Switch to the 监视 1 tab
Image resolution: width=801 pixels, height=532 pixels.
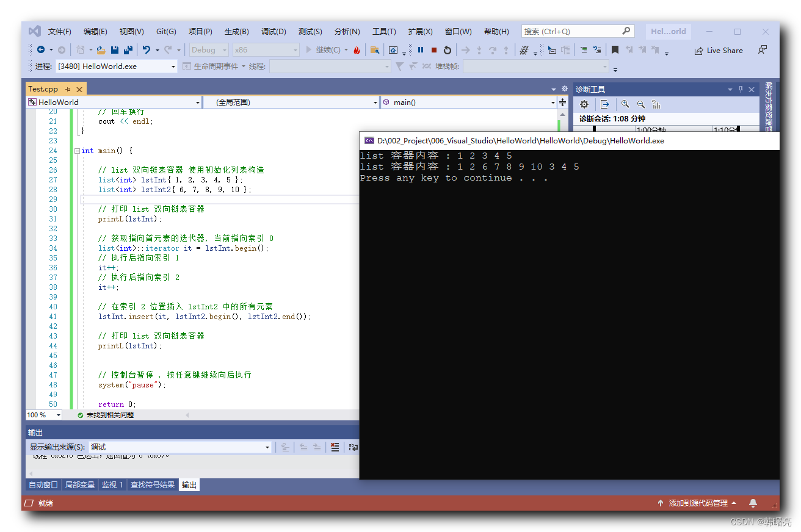(x=112, y=485)
